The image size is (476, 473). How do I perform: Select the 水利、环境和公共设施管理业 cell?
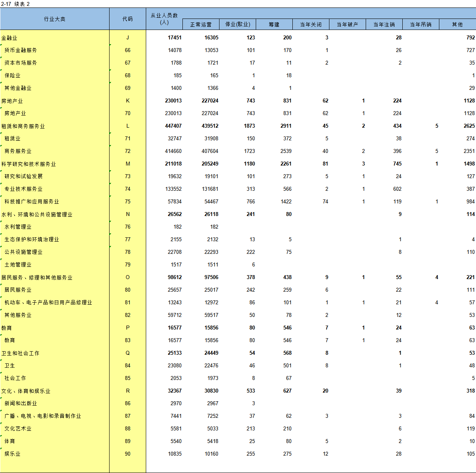point(55,214)
